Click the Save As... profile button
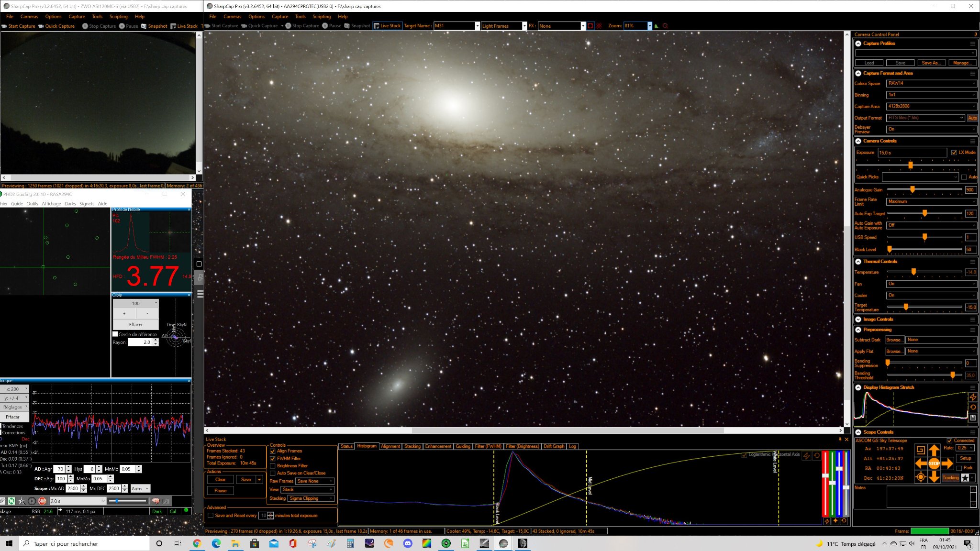 [931, 63]
